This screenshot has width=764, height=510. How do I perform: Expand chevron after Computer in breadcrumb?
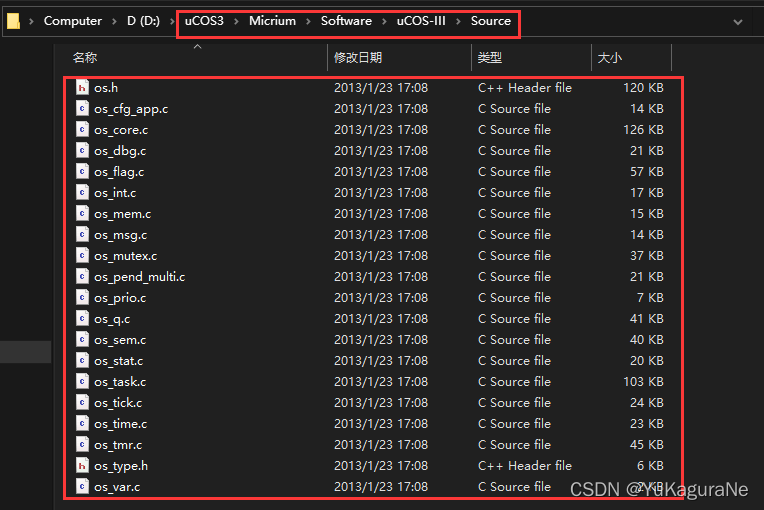(x=114, y=21)
